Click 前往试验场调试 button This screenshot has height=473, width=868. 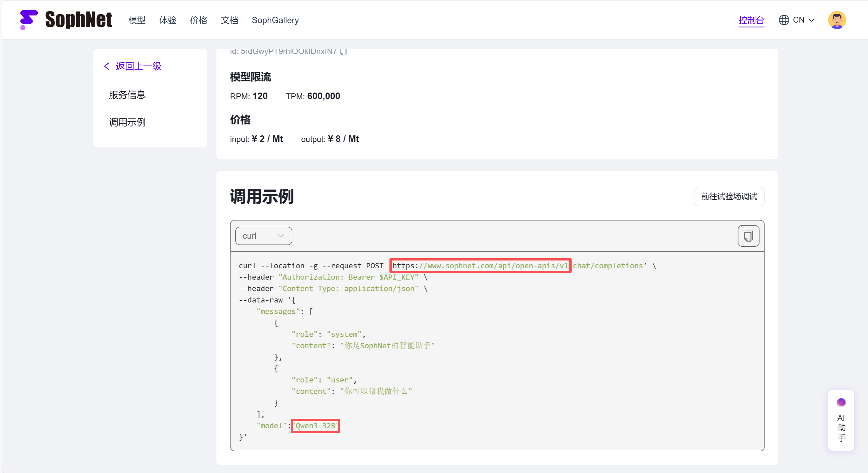click(729, 196)
